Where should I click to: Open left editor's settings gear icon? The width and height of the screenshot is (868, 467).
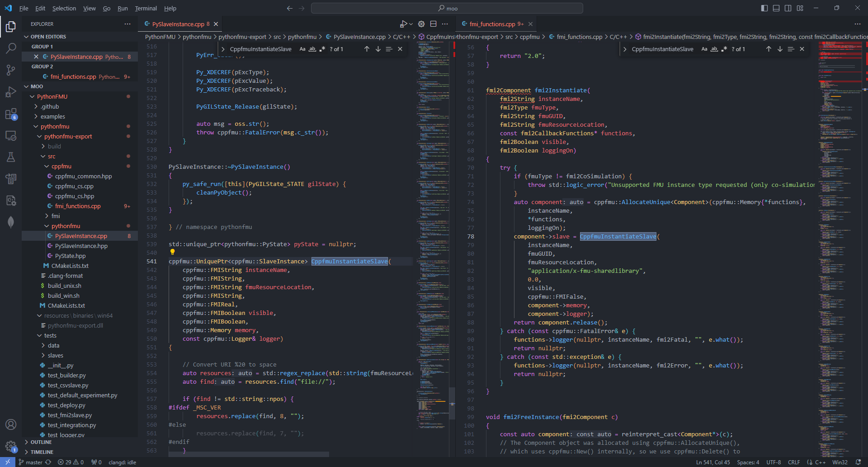[421, 24]
